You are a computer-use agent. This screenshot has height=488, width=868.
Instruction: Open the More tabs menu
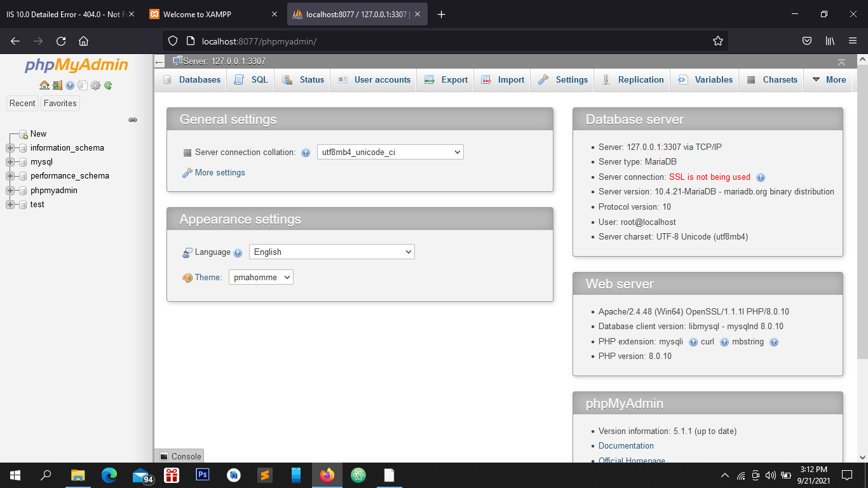coord(829,80)
